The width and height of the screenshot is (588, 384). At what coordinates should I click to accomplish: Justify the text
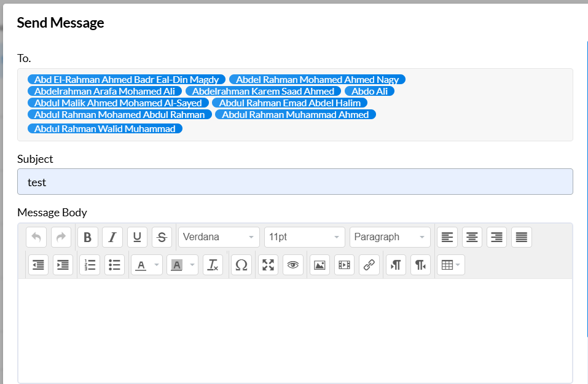pyautogui.click(x=522, y=237)
